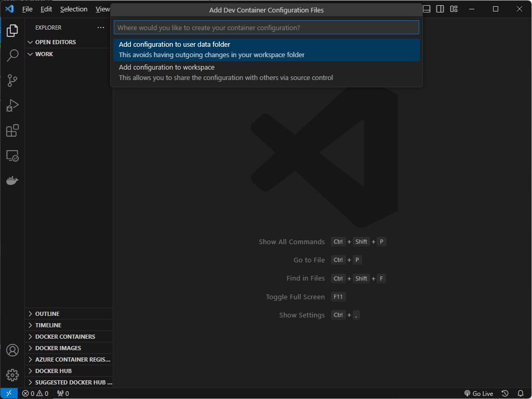Expand the Docker Hub section
The width and height of the screenshot is (532, 399).
[69, 371]
